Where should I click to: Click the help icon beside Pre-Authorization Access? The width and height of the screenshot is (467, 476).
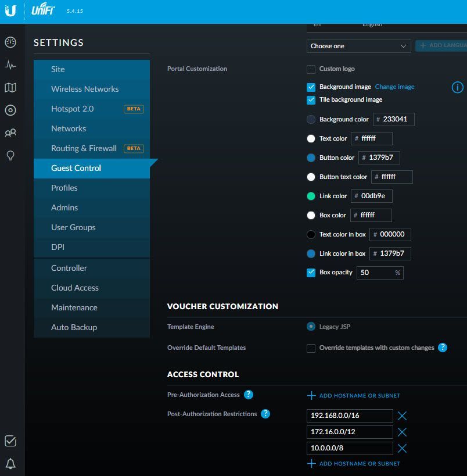coord(249,395)
